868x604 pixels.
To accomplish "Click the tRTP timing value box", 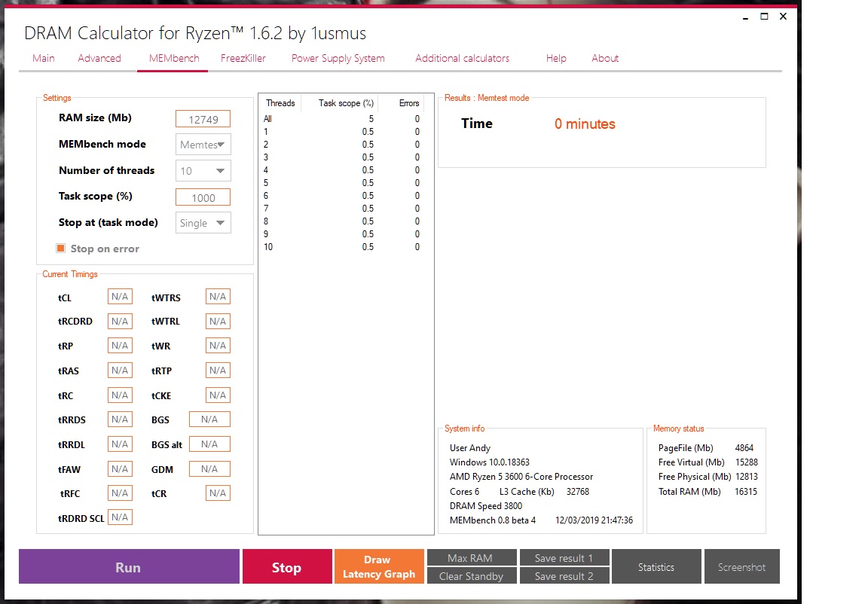I will 218,371.
